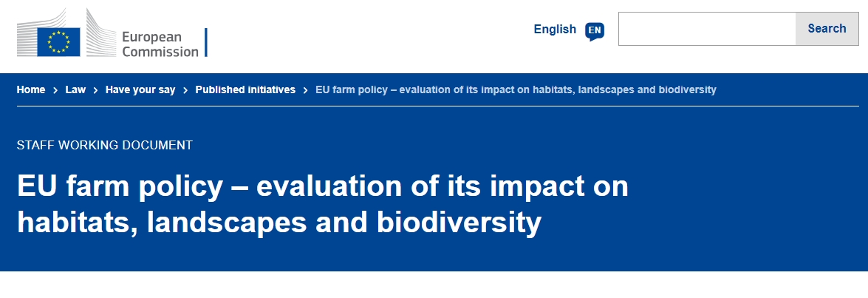Click the blue vertical divider beside the logo
Screen dimensions: 868x298
(206, 42)
